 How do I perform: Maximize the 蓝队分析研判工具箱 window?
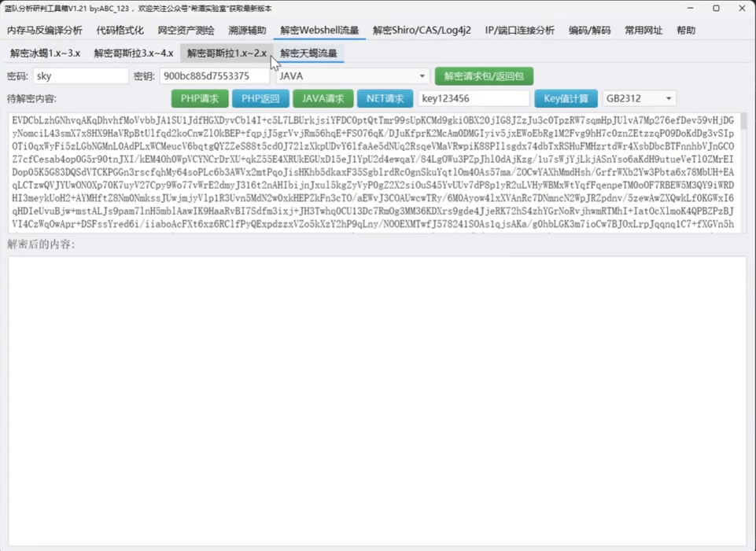[x=716, y=8]
